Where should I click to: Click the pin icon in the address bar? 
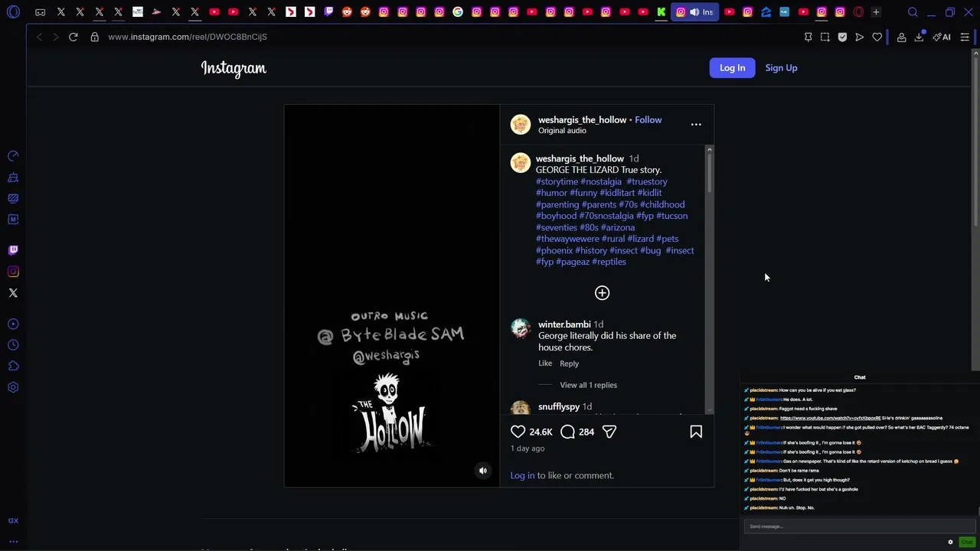pos(808,37)
